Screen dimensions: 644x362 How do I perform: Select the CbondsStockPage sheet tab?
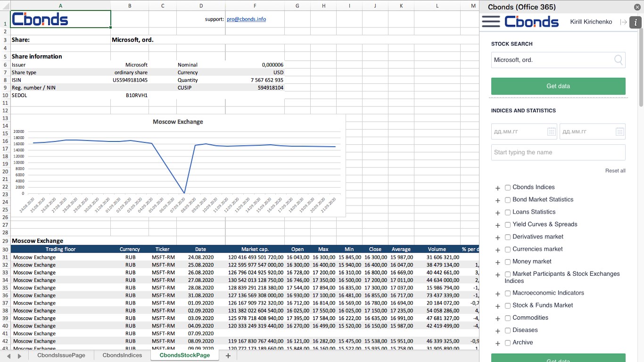point(185,355)
